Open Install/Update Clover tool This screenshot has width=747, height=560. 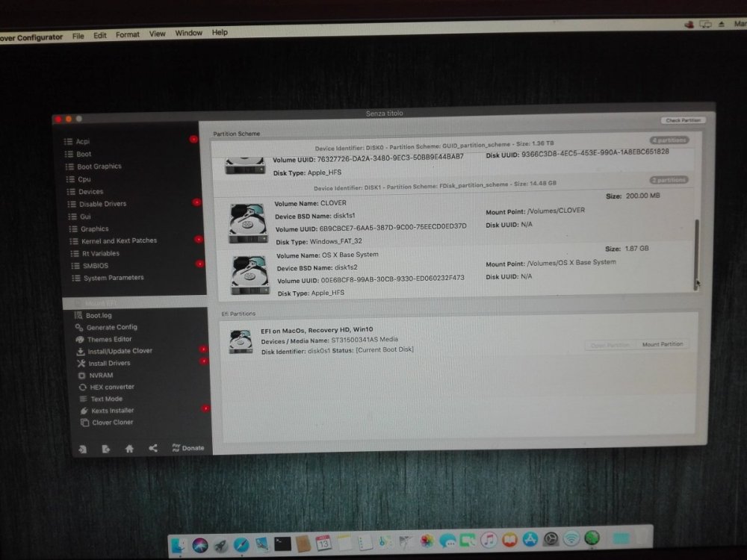[x=120, y=351]
